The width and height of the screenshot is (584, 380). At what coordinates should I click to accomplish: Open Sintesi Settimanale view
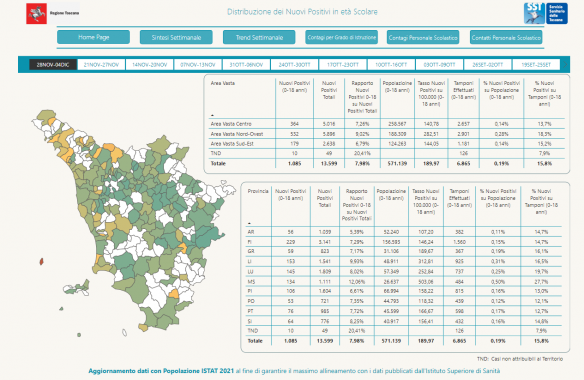click(x=176, y=37)
